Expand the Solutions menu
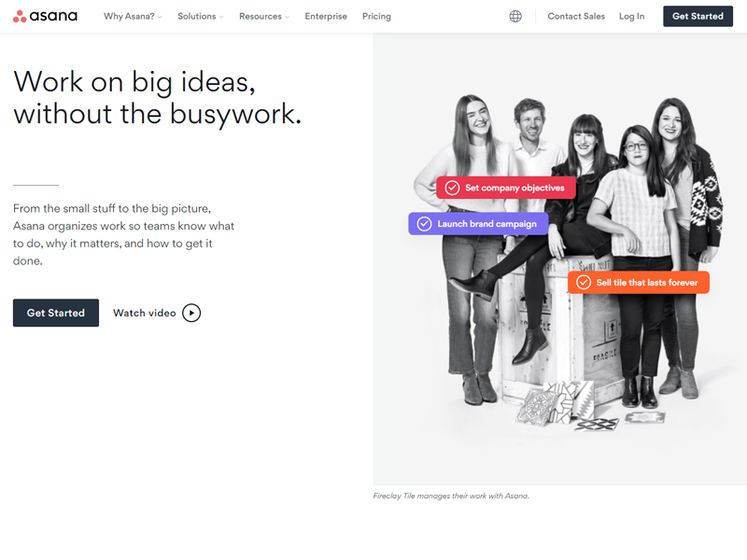The image size is (747, 560). 201,16
